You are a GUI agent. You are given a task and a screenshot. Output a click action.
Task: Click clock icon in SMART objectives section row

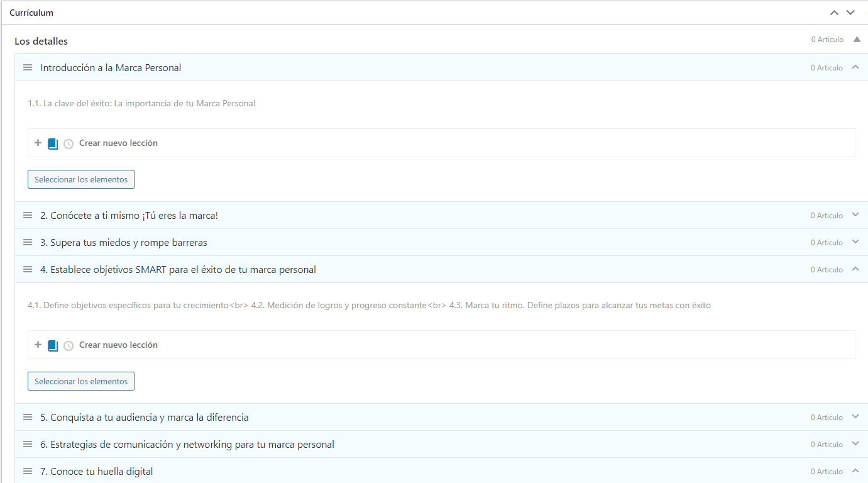coord(69,345)
